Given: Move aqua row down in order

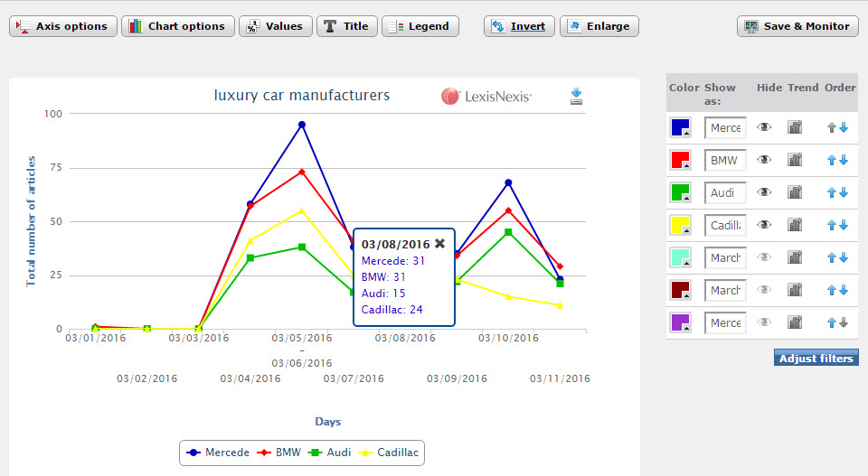Looking at the screenshot, I should coord(844,257).
